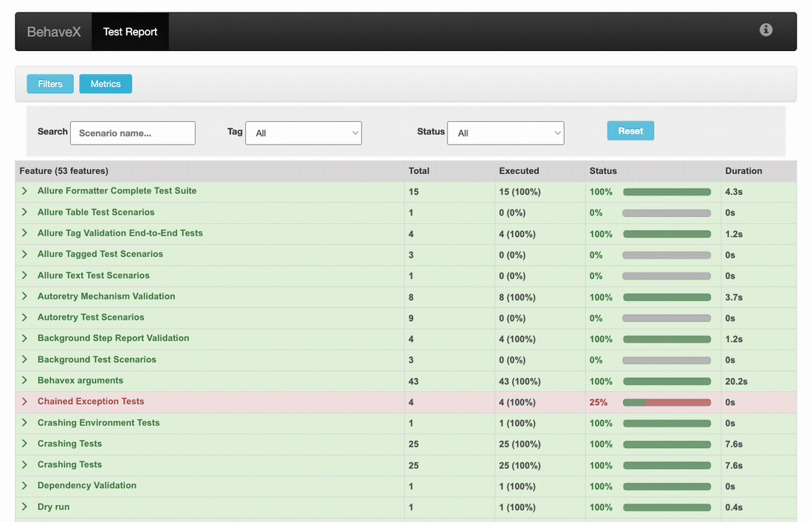Viewport: 812px width, 522px height.
Task: Open Behavex arguments feature
Action: coord(80,381)
